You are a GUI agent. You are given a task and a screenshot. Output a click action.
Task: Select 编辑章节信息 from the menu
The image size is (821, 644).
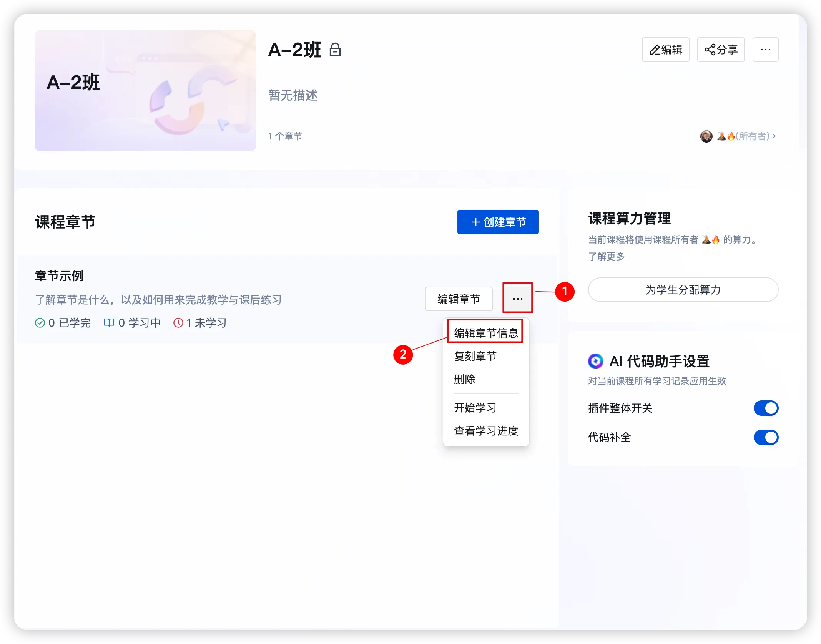point(486,333)
